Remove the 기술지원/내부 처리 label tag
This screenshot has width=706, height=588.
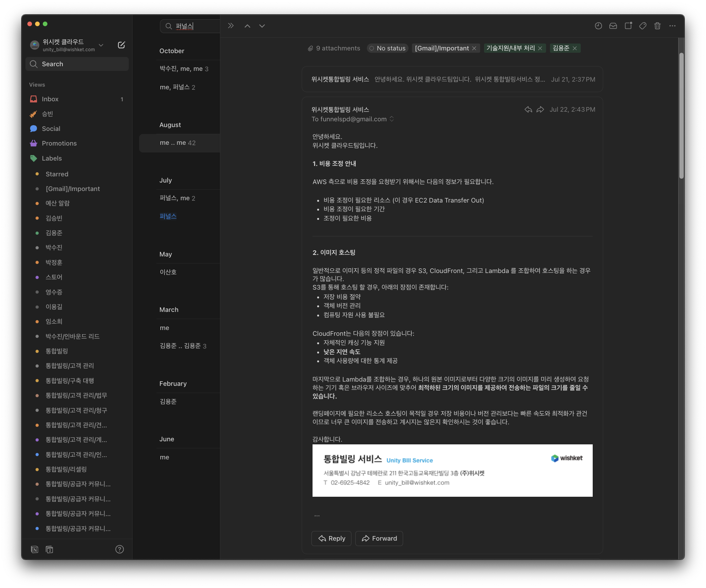click(540, 48)
